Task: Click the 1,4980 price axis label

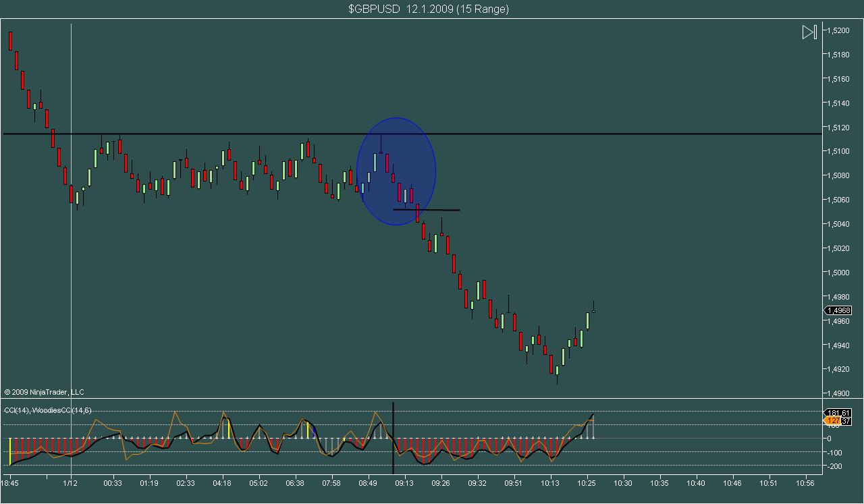Action: [x=840, y=297]
